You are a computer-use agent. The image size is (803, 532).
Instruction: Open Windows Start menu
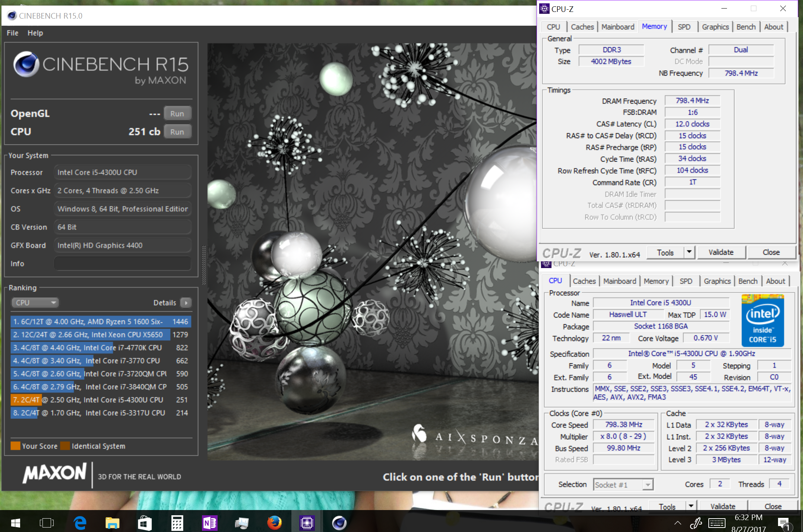pyautogui.click(x=15, y=523)
